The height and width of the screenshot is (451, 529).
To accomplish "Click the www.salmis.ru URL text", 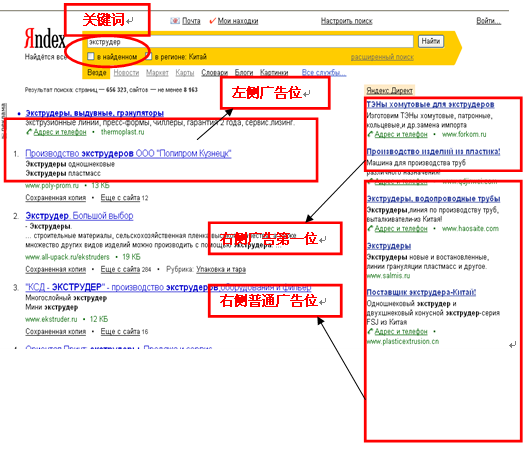I will click(x=388, y=276).
